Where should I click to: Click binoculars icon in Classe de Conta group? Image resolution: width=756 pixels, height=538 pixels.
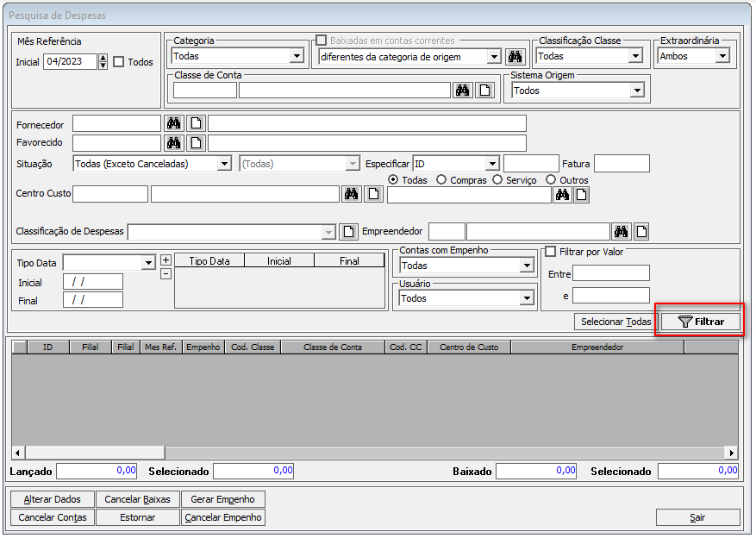(x=463, y=91)
